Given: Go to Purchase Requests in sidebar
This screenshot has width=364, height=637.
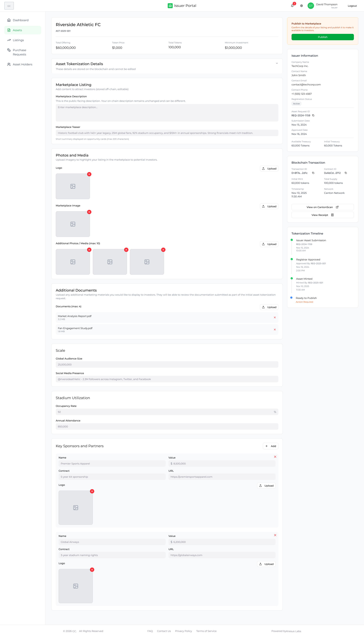Looking at the screenshot, I should [x=20, y=52].
